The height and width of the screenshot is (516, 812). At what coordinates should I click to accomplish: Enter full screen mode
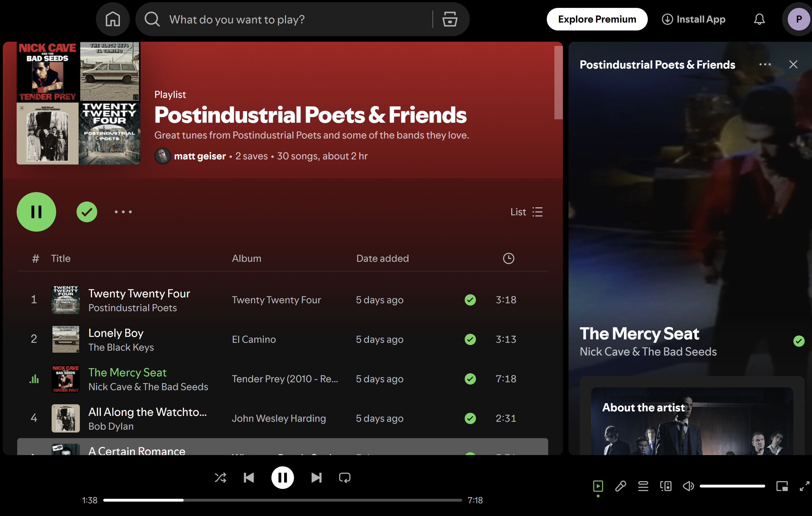pos(804,486)
